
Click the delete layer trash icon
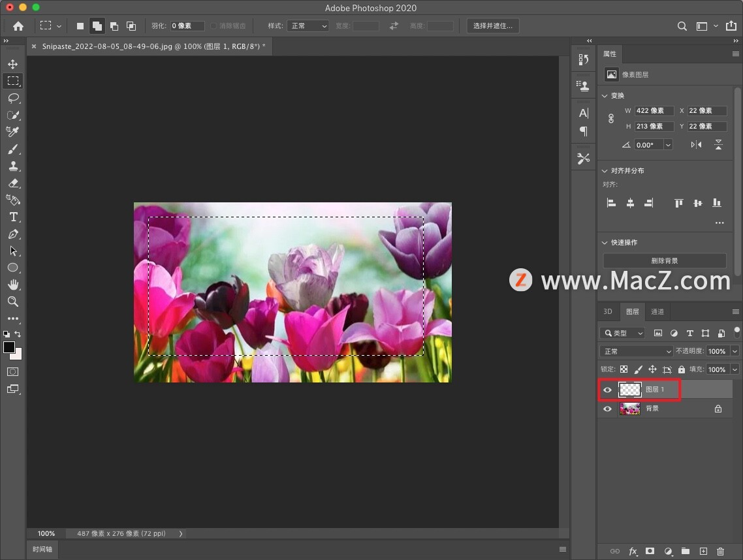(x=720, y=551)
